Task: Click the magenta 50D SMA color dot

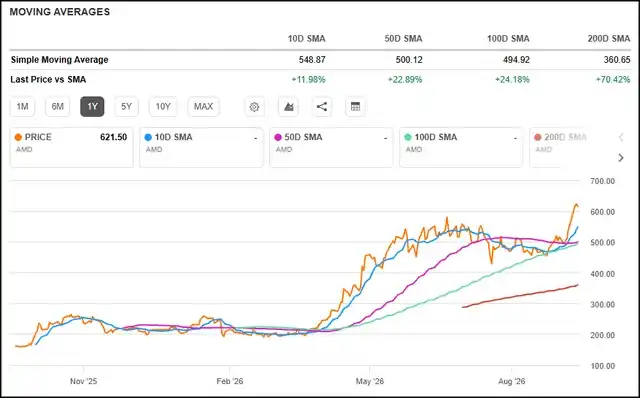Action: pos(278,137)
